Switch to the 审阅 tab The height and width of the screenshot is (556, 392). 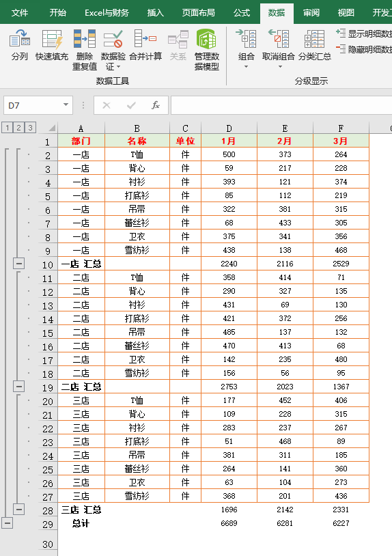tap(311, 13)
